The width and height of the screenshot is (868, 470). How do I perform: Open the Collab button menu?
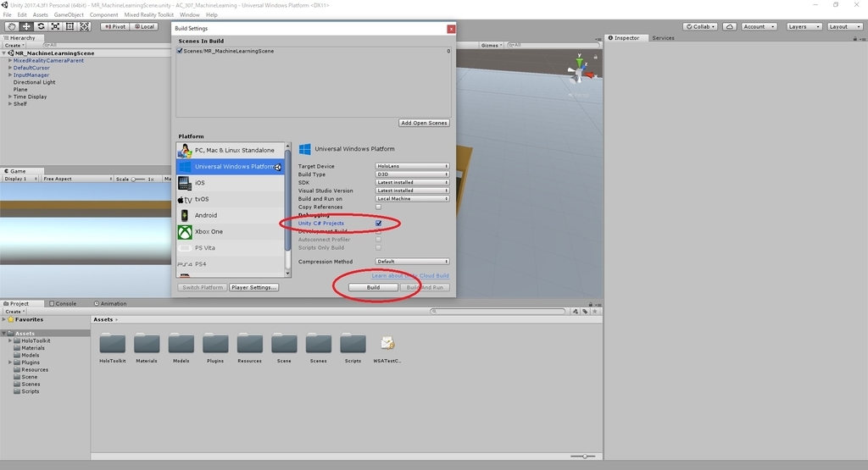click(x=700, y=26)
